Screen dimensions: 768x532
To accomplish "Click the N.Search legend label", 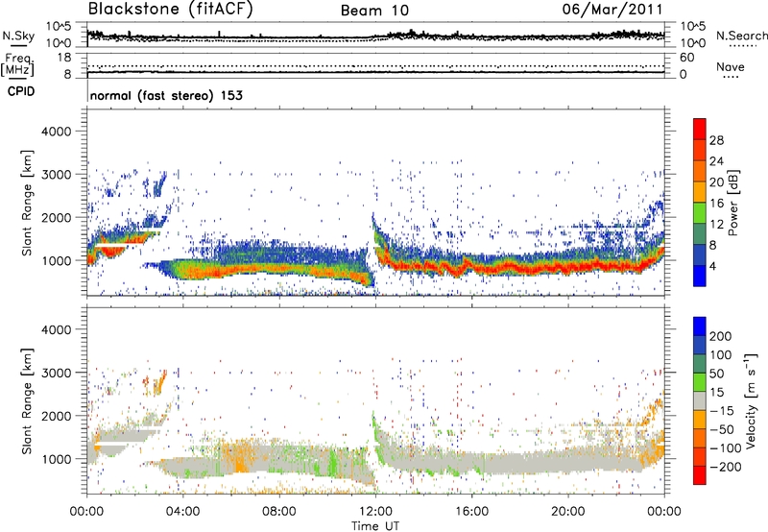I will tap(742, 36).
